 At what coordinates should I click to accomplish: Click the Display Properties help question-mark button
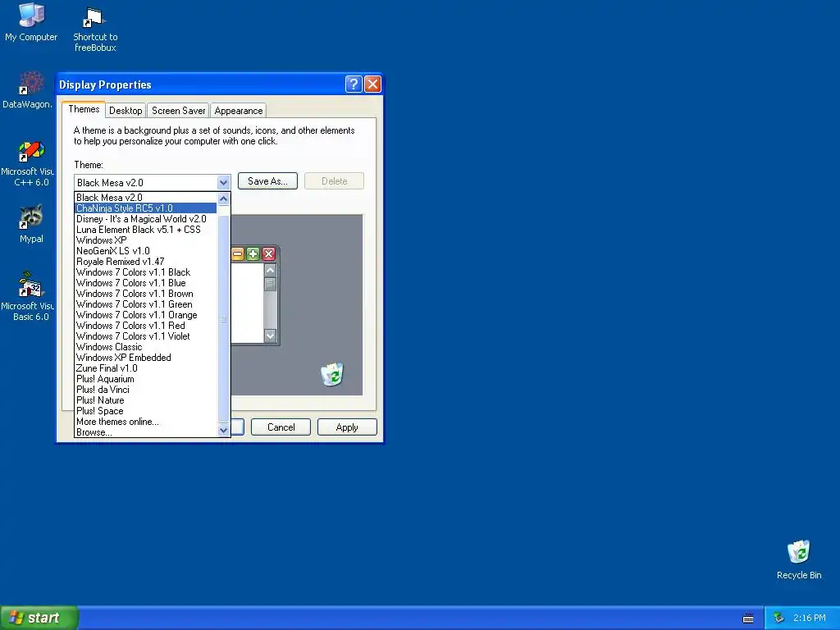point(354,84)
